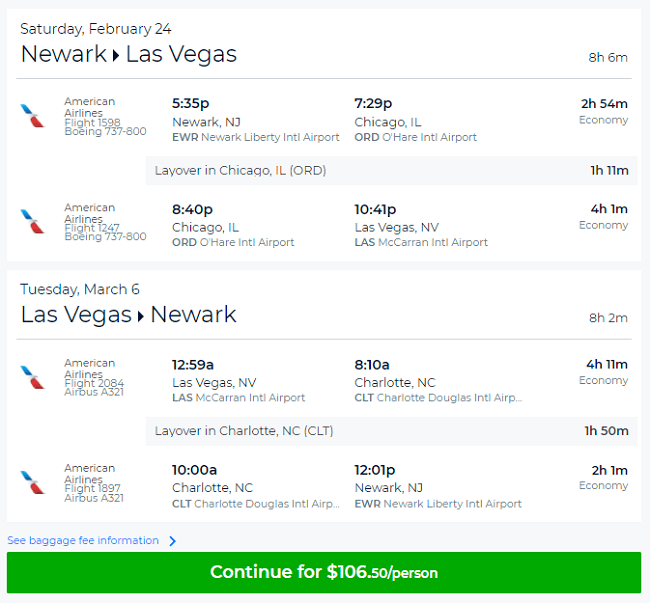Image resolution: width=650 pixels, height=603 pixels.
Task: Click 5:35p Newark departure time
Action: coord(191,103)
